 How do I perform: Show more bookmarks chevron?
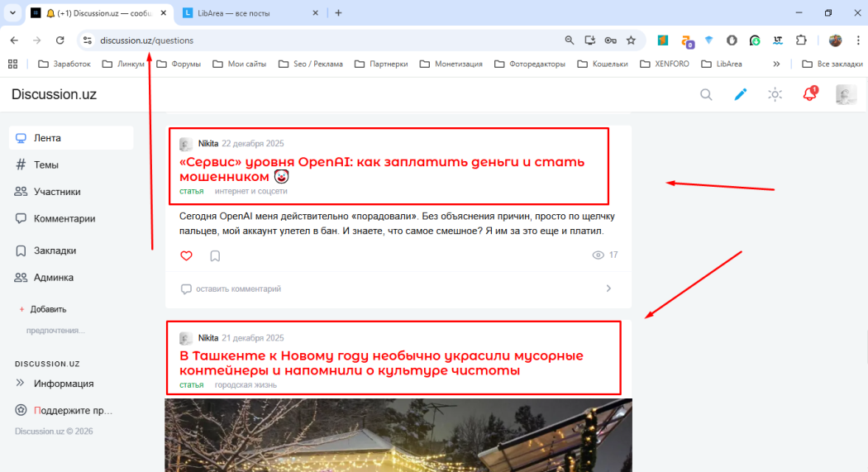click(x=777, y=64)
